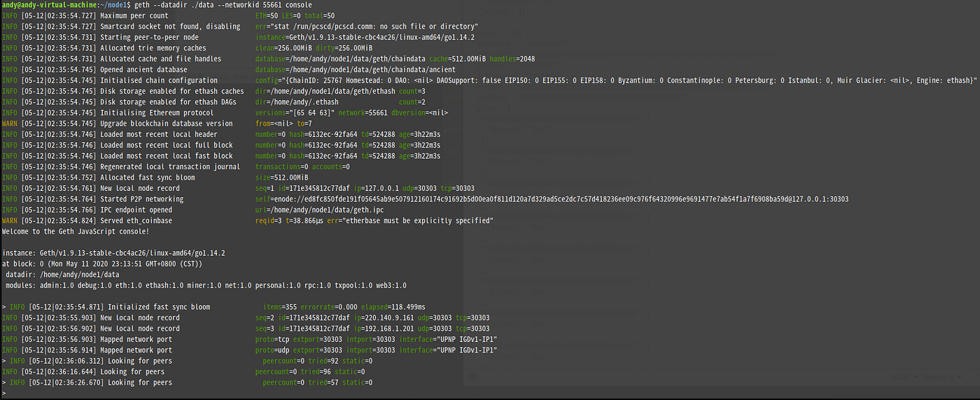
Task: Click the 'datadir: /home/andy/node1/data' line
Action: (x=62, y=275)
